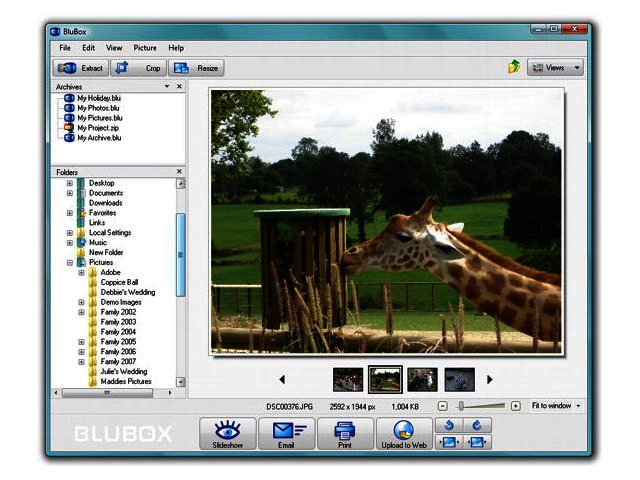Click the zoom slider handle
The image size is (640, 480).
tap(460, 406)
